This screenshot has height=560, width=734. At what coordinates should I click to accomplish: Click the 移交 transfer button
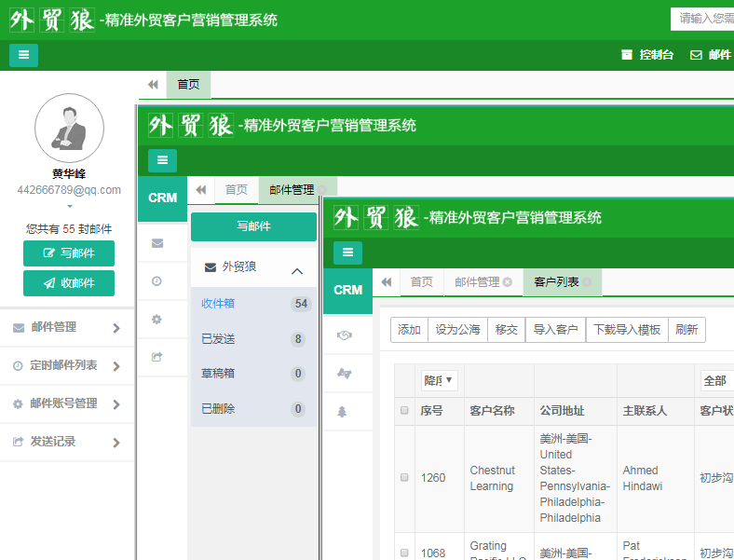pos(507,330)
